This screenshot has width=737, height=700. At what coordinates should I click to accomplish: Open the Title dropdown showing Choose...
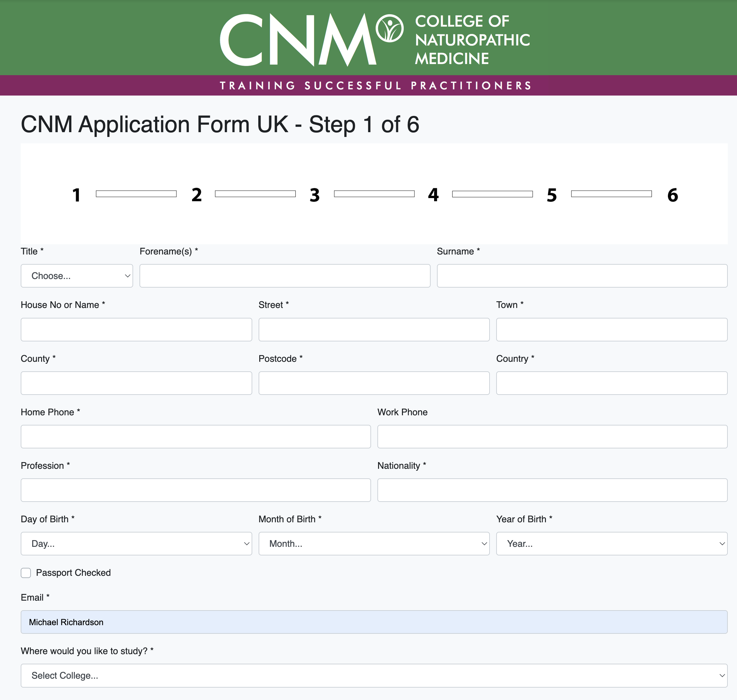[76, 276]
